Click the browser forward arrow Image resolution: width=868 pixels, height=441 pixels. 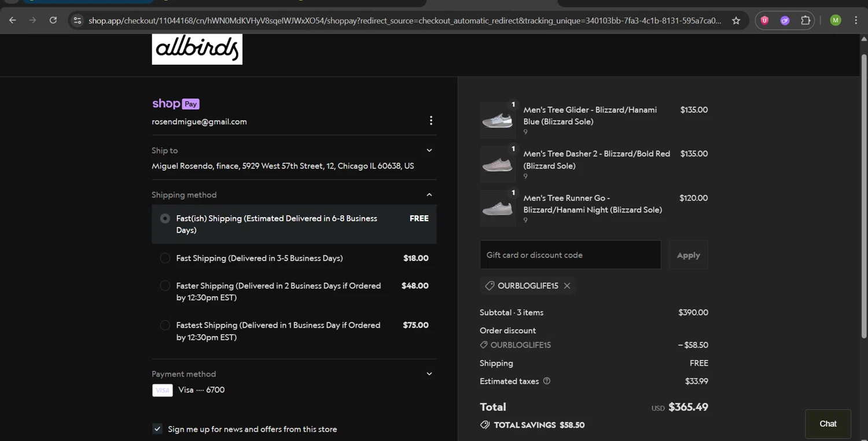click(x=32, y=20)
